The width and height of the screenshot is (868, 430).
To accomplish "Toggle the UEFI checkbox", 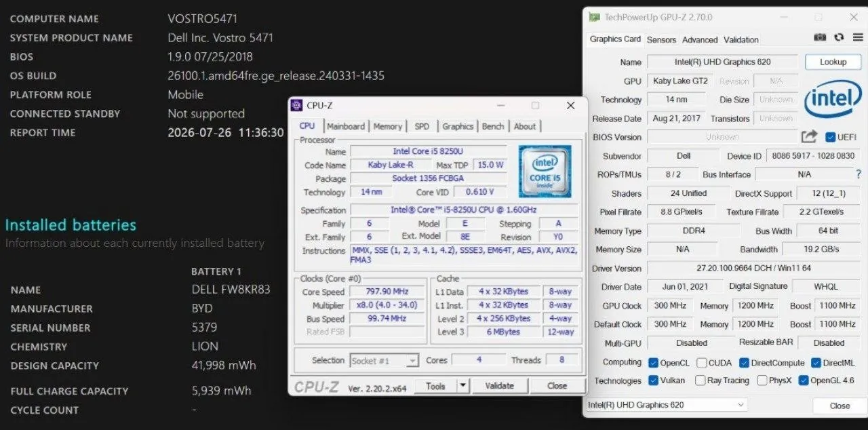I will 830,137.
